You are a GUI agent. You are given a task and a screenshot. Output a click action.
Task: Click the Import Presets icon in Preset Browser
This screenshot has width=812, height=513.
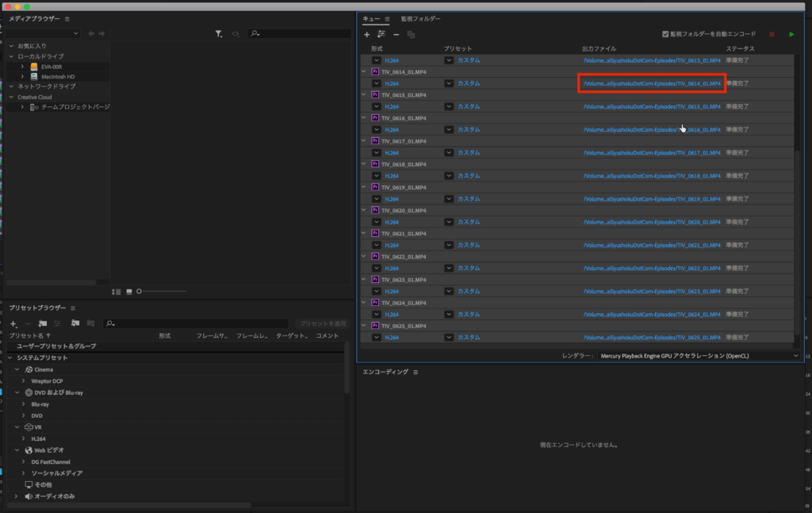click(x=75, y=323)
